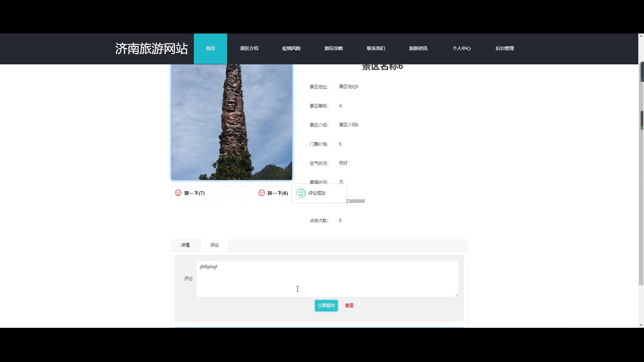The width and height of the screenshot is (644, 362).
Task: Go to 个人中心 page
Action: coord(461,48)
